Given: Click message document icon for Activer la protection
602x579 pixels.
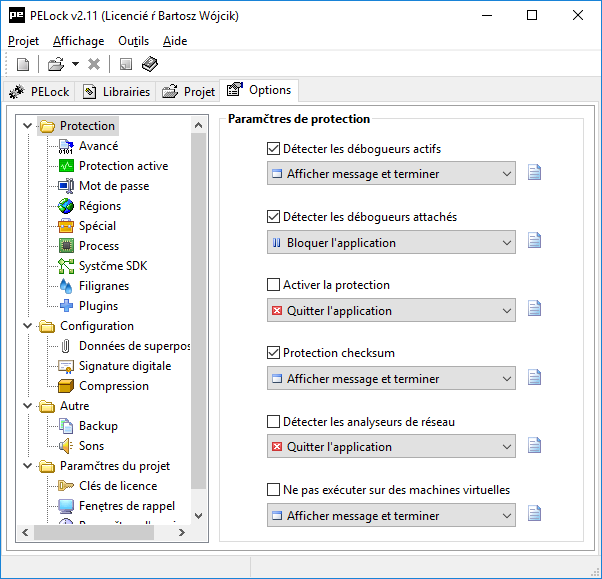Looking at the screenshot, I should tap(534, 308).
